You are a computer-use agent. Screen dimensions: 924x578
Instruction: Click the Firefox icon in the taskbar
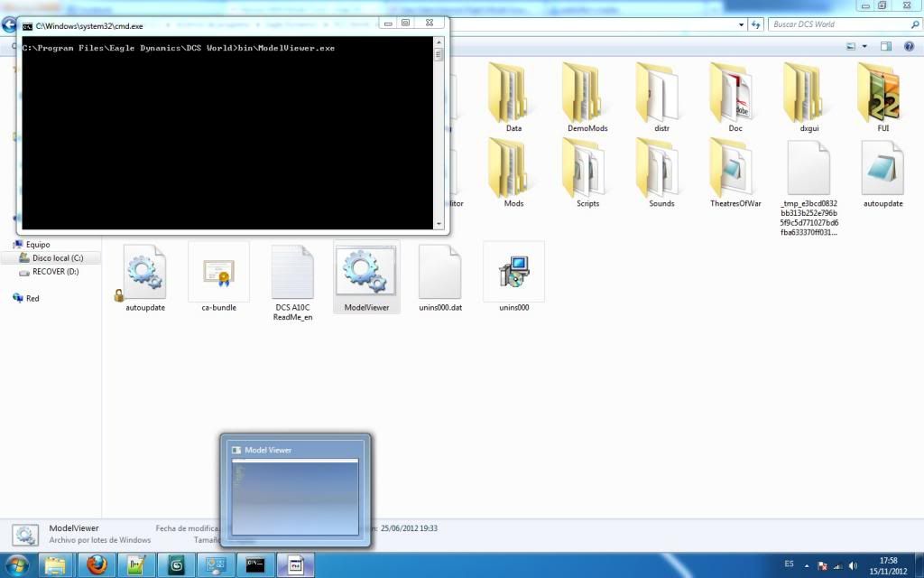point(97,565)
